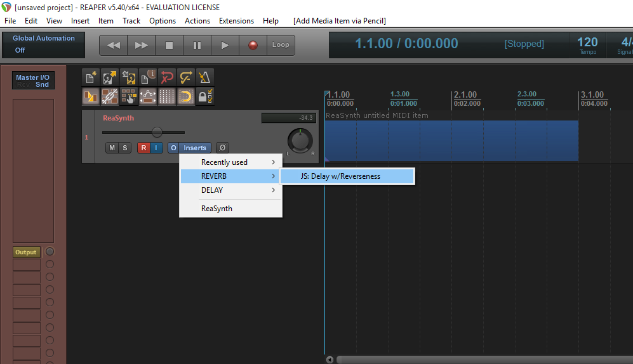Screen dimensions: 633x364
Task: Toggle item grouping chain icon
Action: [x=109, y=97]
